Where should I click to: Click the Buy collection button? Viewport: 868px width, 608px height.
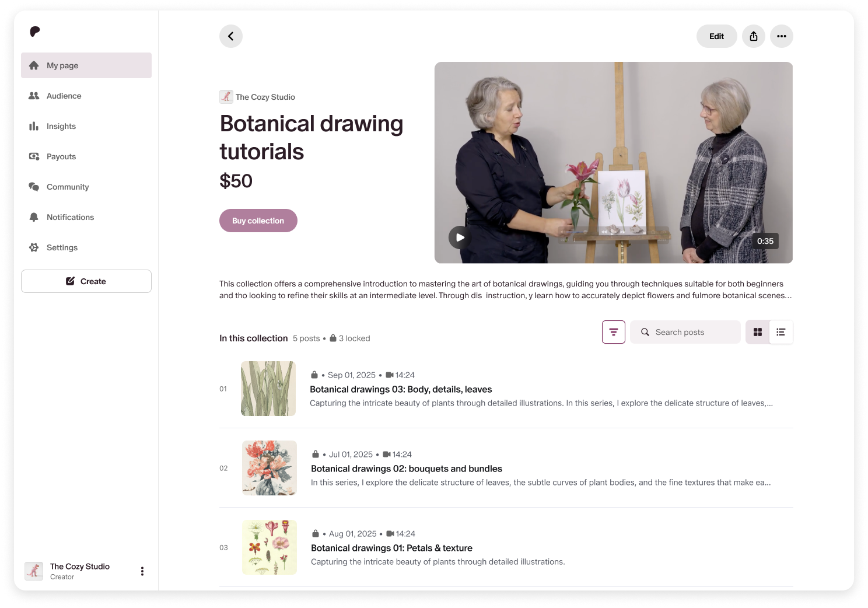258,221
